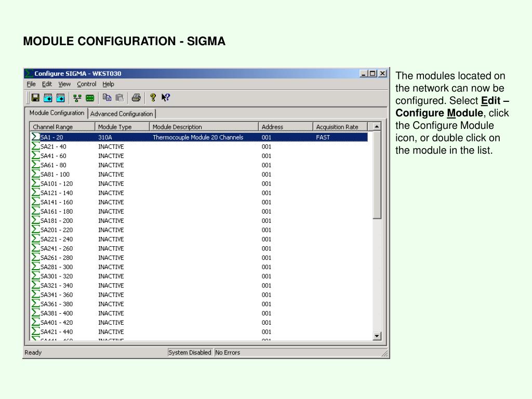Click the sigma icon beside SA201 - 220
The width and height of the screenshot is (532, 399).
coord(36,230)
